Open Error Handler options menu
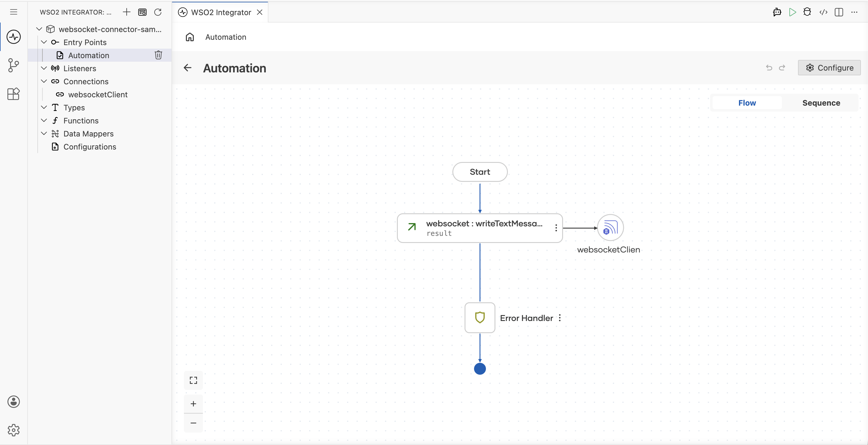Screen dimensions: 868x445 click(x=560, y=318)
